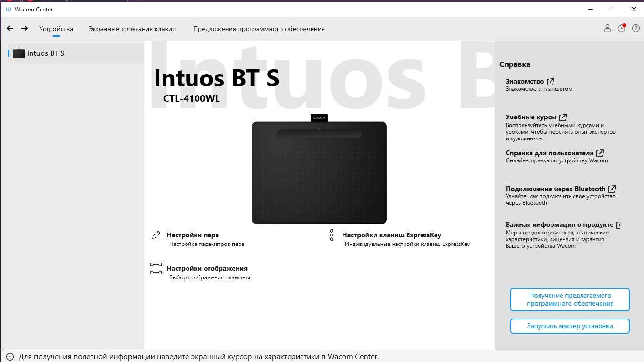Screen dimensions: 644x362
Task: Click the tablet image thumbnail
Action: [319, 170]
